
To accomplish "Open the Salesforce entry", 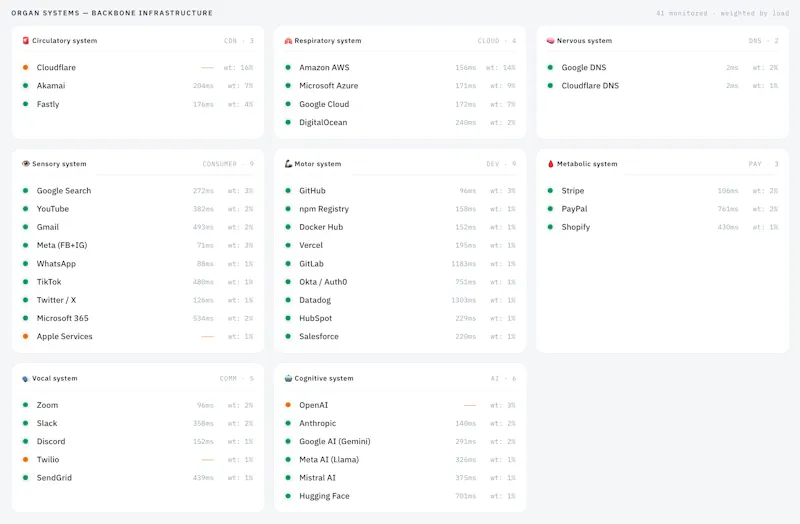I will [x=400, y=336].
